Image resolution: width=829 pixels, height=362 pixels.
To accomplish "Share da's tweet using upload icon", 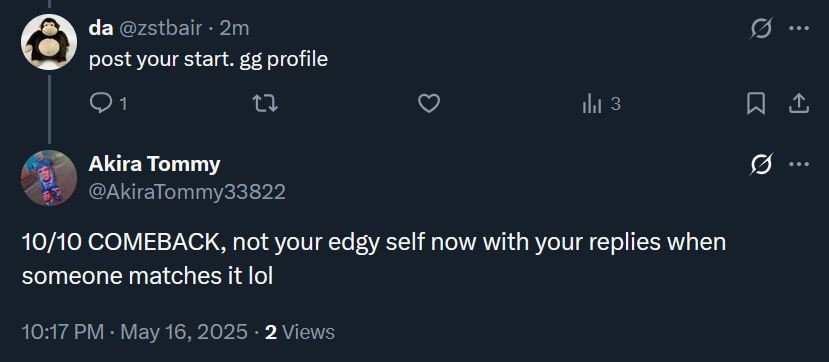I will pos(799,104).
